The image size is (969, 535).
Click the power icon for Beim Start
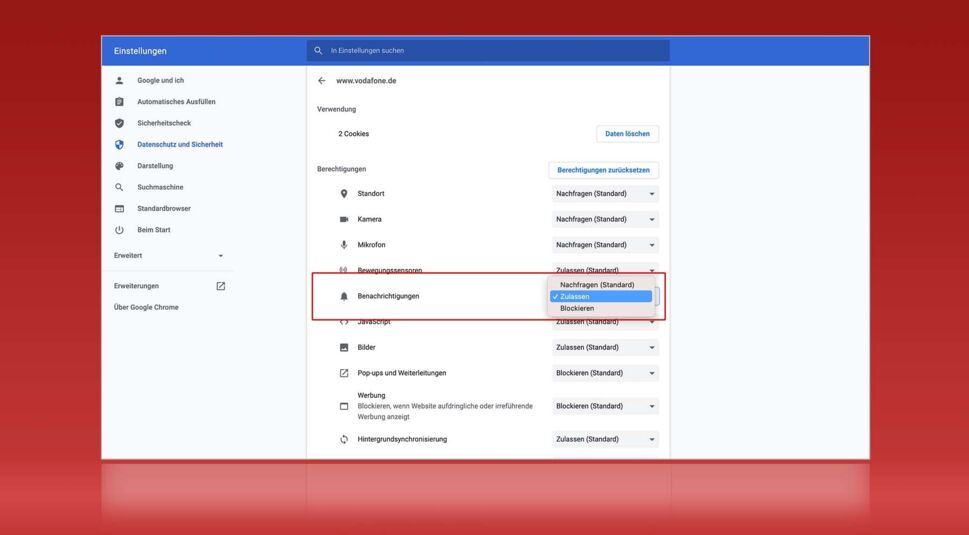(119, 230)
